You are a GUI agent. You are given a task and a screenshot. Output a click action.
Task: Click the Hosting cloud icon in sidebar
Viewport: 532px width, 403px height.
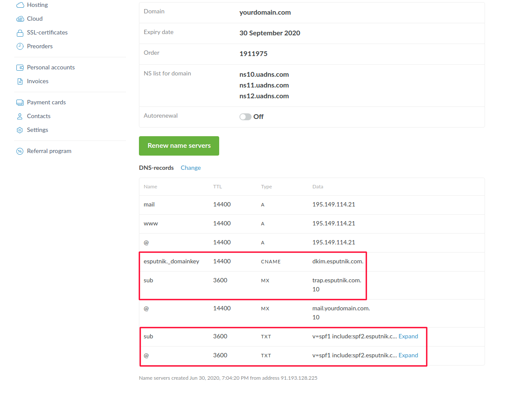click(20, 5)
